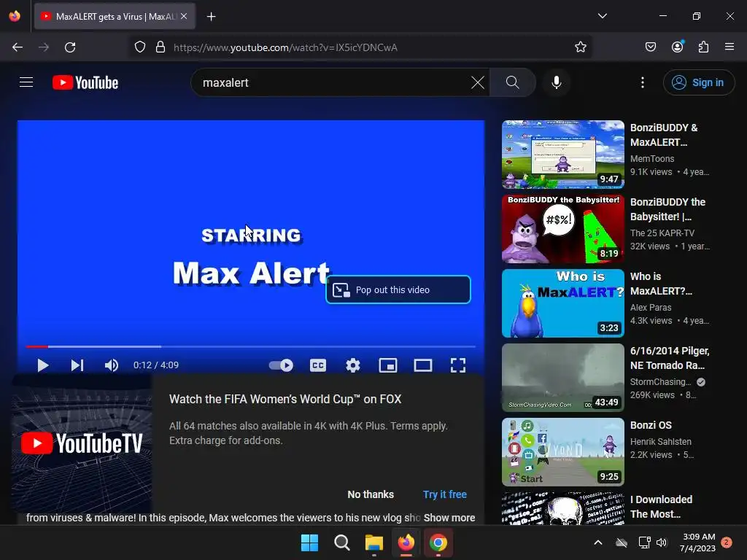Click Alex Paras channel name
Image resolution: width=747 pixels, height=560 pixels.
click(x=651, y=307)
